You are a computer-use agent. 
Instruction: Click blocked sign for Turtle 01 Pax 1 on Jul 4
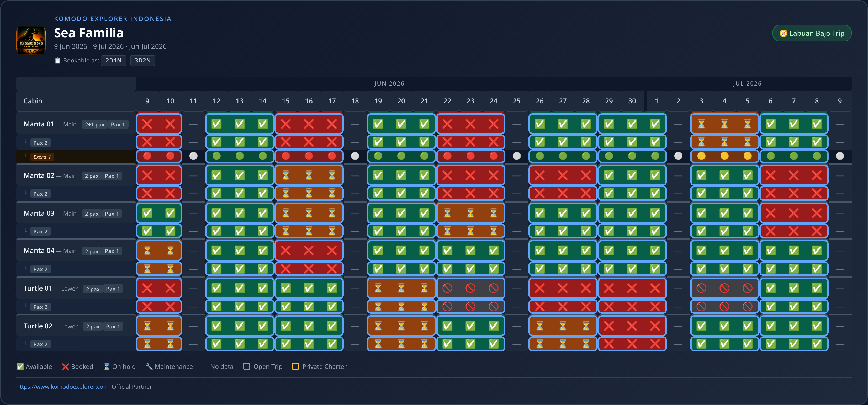coord(724,288)
